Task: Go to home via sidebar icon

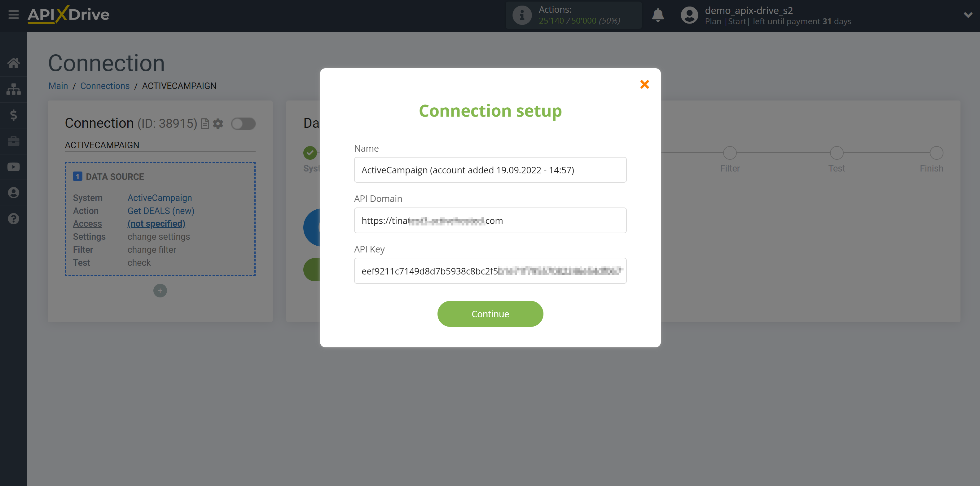Action: point(14,63)
